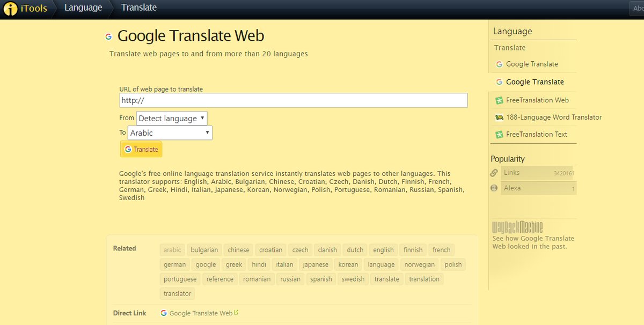644x325 pixels.
Task: Open the Google Translate Web direct link
Action: [201, 313]
